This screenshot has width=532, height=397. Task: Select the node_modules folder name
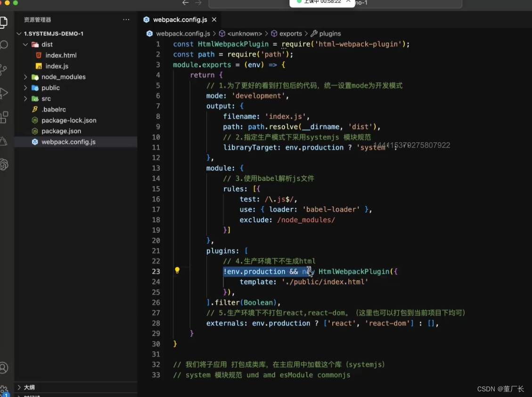click(x=64, y=77)
